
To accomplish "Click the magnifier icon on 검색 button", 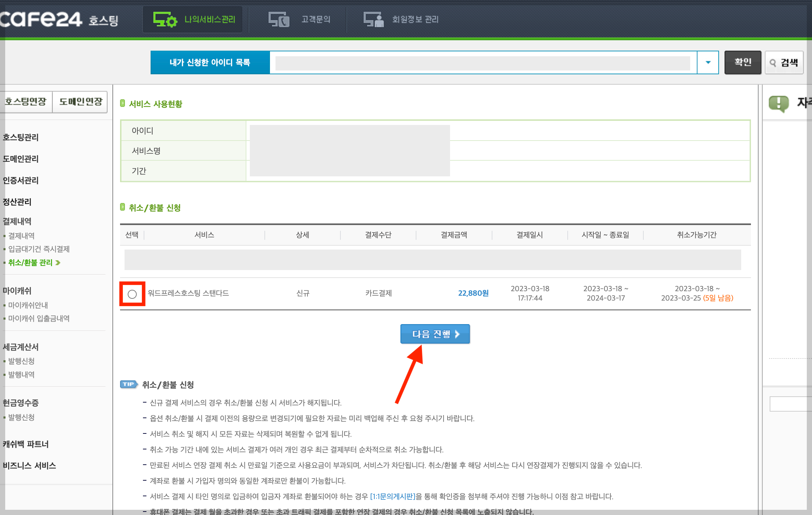I will 773,63.
